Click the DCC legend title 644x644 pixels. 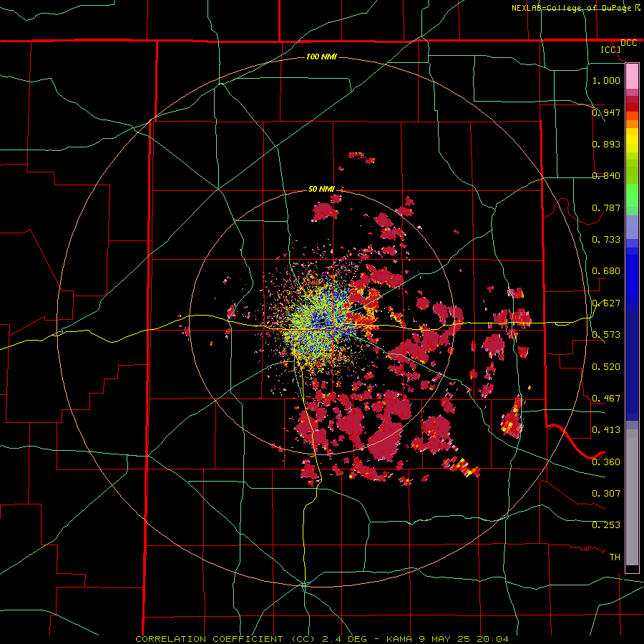click(628, 43)
